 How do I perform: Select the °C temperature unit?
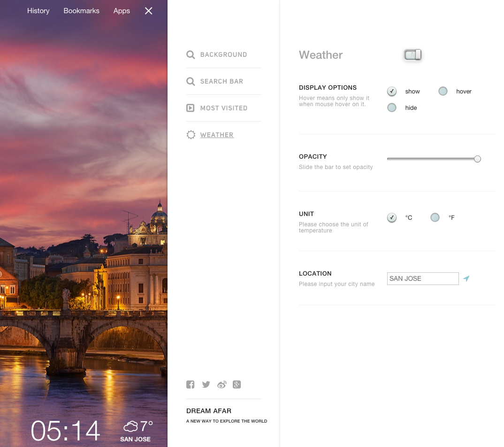click(391, 217)
